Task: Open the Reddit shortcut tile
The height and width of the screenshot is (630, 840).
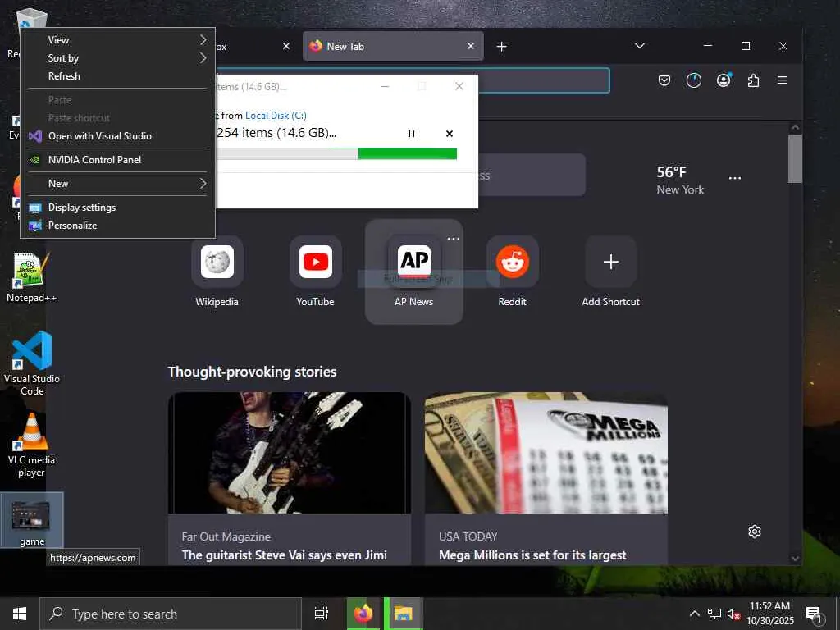Action: pyautogui.click(x=513, y=262)
